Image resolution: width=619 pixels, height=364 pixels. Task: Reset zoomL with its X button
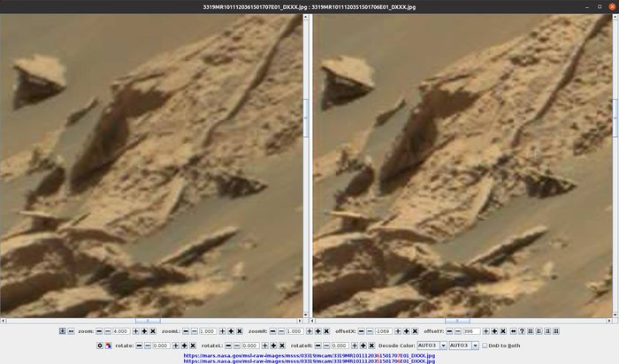click(x=240, y=331)
